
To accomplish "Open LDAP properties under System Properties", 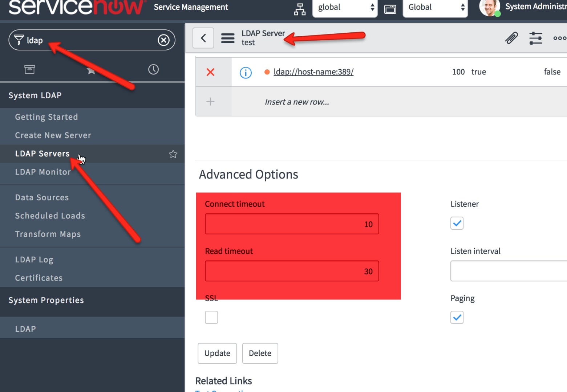I will pyautogui.click(x=25, y=329).
